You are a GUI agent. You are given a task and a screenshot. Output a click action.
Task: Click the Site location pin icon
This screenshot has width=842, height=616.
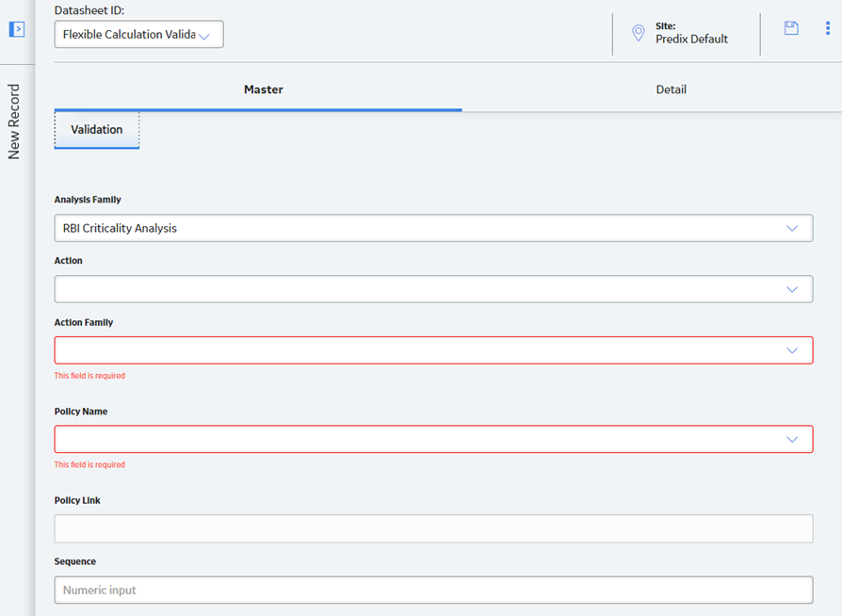(638, 33)
